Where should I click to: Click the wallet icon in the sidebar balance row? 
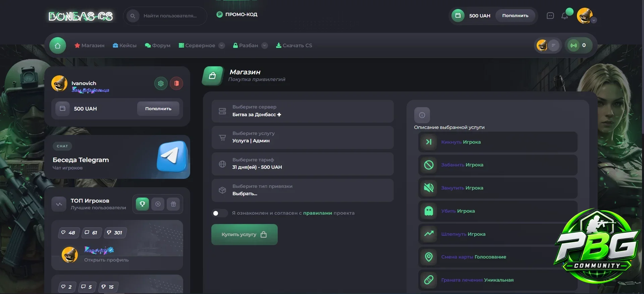tap(62, 108)
